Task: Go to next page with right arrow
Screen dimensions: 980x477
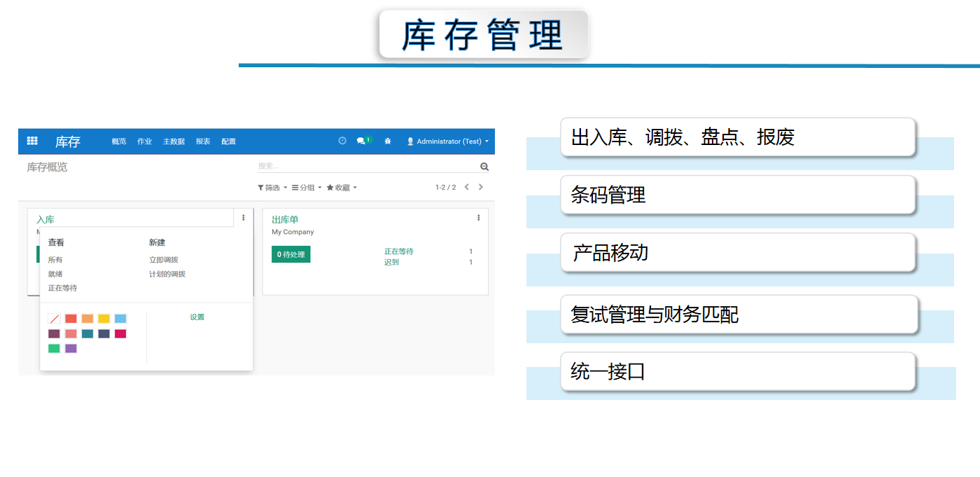Action: coord(481,187)
